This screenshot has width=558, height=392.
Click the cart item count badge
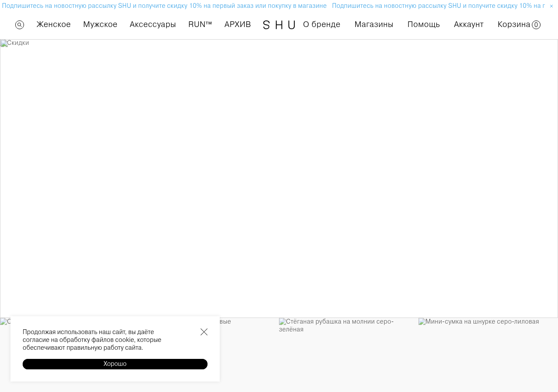536,25
